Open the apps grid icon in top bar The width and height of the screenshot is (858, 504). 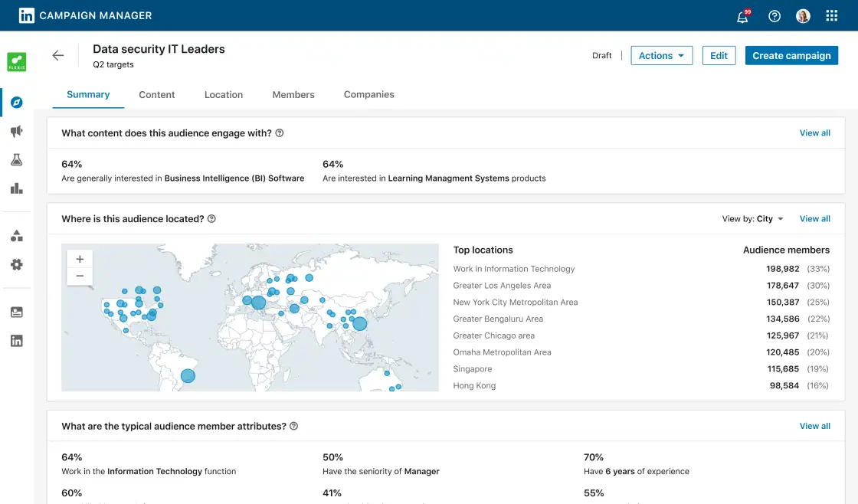pos(832,15)
